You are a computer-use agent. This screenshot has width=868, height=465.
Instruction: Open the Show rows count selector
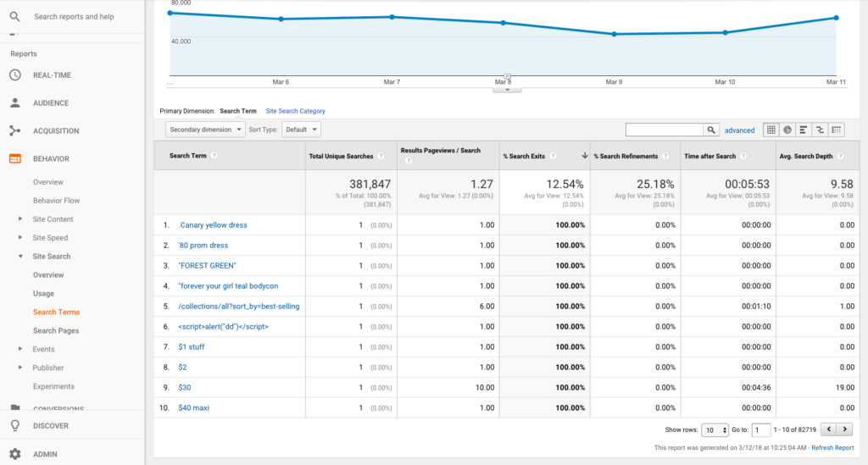pyautogui.click(x=715, y=429)
